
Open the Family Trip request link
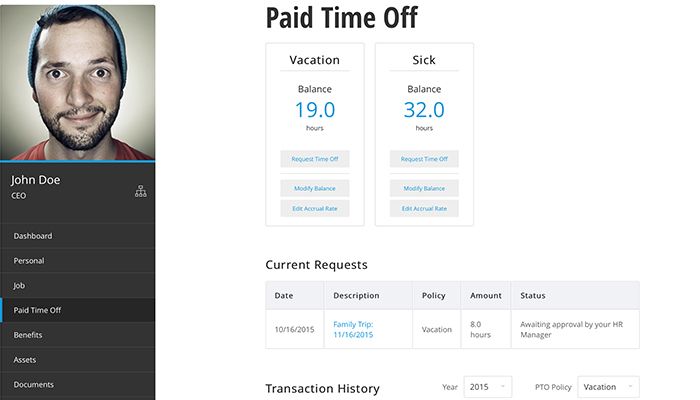tap(353, 329)
